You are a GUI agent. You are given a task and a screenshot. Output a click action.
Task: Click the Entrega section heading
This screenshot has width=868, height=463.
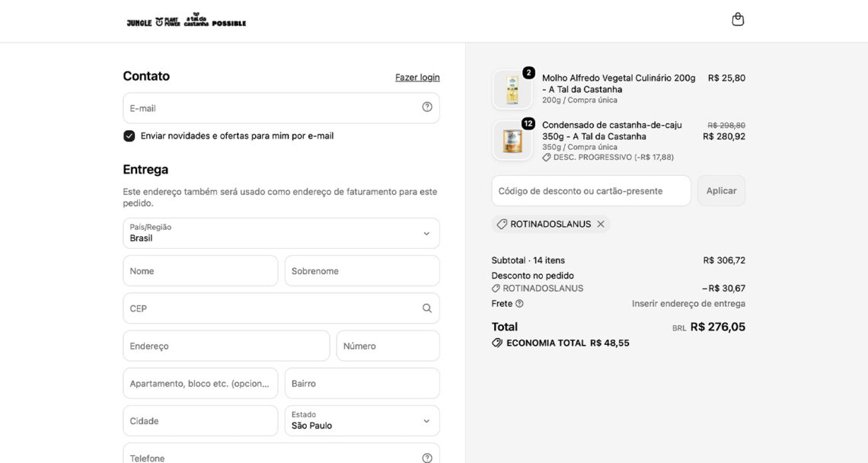[145, 170]
